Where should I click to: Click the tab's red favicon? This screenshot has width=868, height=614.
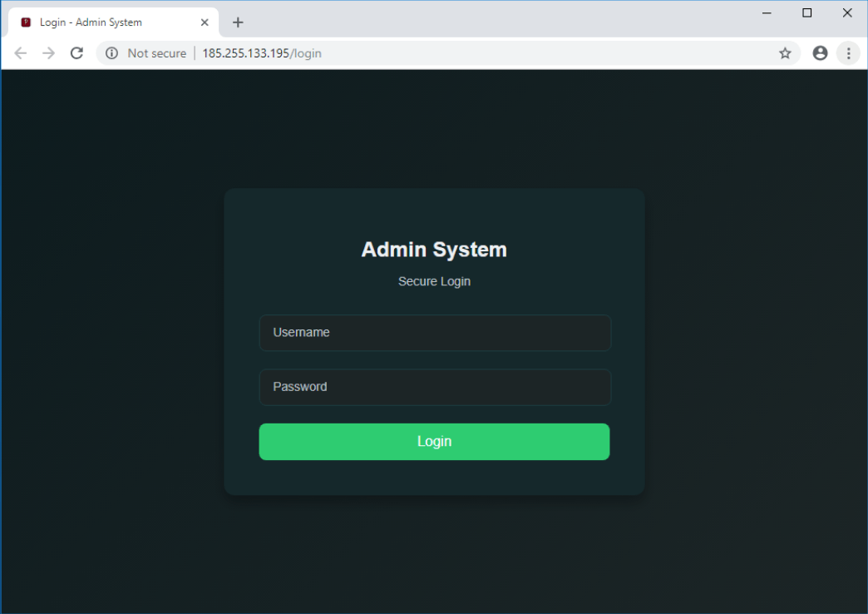coord(26,22)
